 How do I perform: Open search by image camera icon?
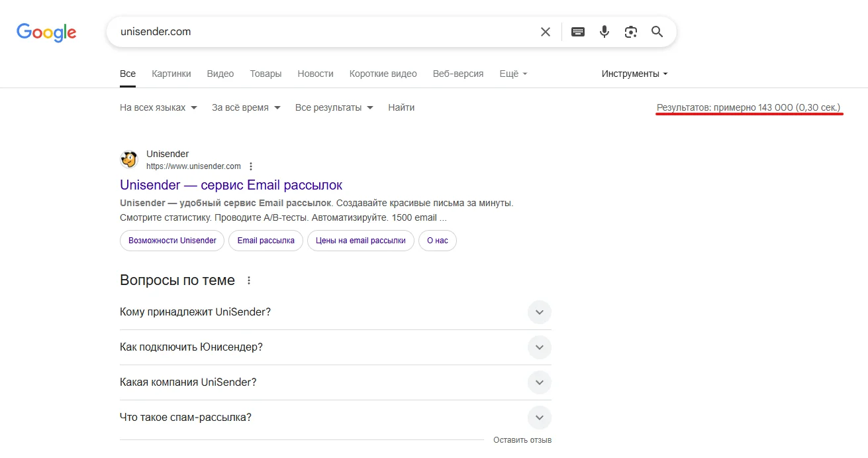631,32
